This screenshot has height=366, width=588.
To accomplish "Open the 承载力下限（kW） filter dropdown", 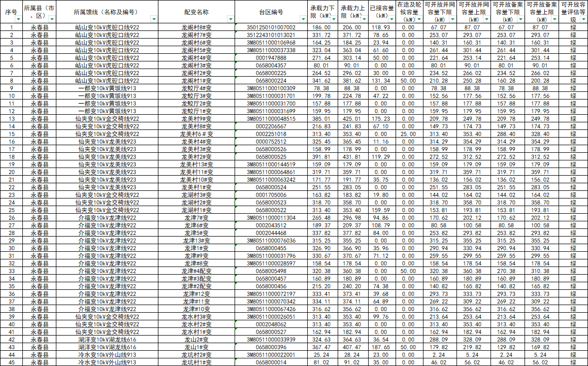I will (x=334, y=19).
